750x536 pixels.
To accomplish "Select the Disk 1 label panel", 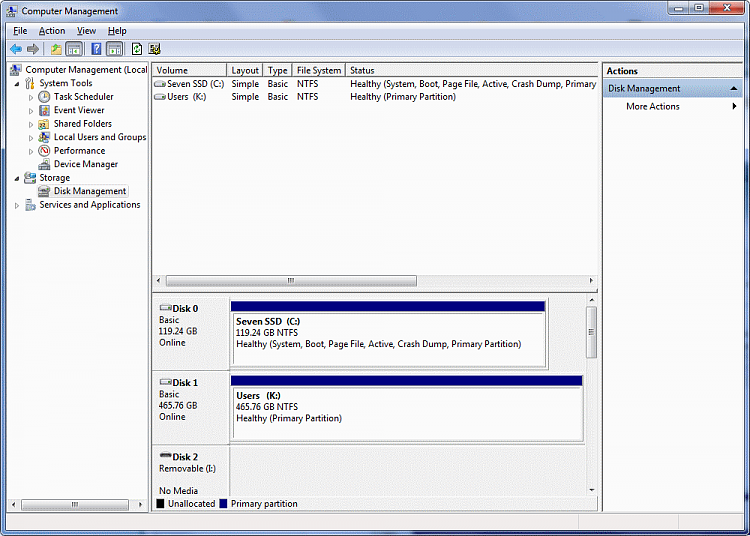I will [x=190, y=408].
